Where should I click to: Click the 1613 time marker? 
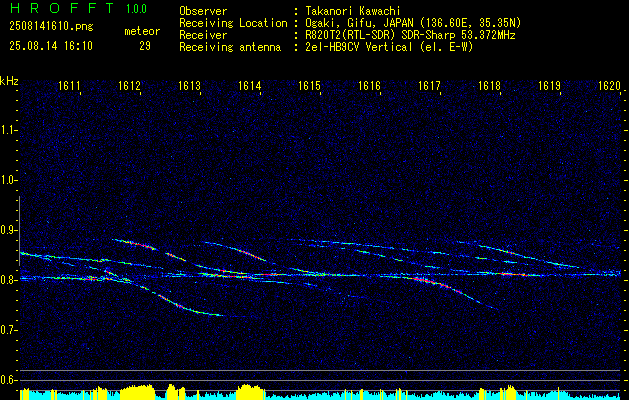189,85
